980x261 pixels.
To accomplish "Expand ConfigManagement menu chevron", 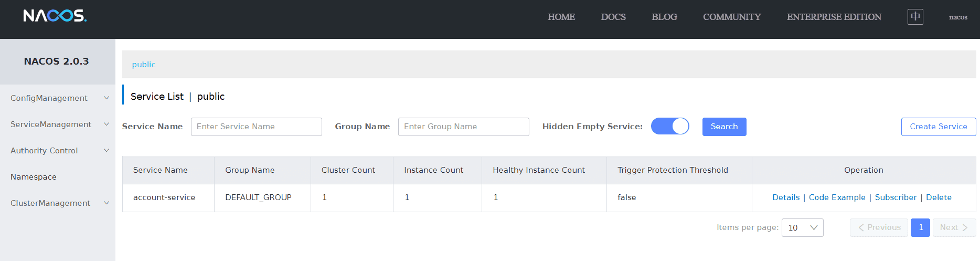I will tap(106, 98).
